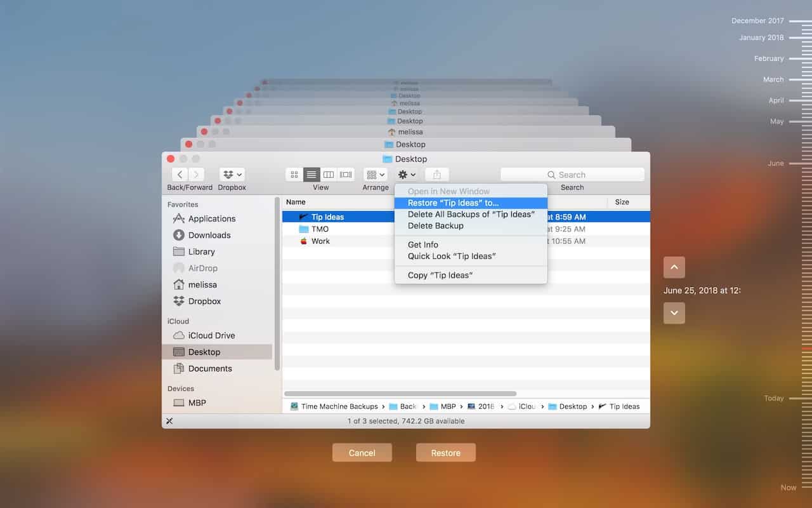Open AirDrop in the sidebar
812x508 pixels.
click(x=202, y=268)
